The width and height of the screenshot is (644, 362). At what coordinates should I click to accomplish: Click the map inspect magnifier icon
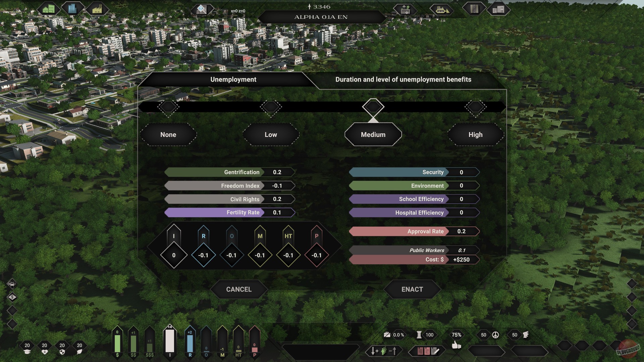click(201, 9)
